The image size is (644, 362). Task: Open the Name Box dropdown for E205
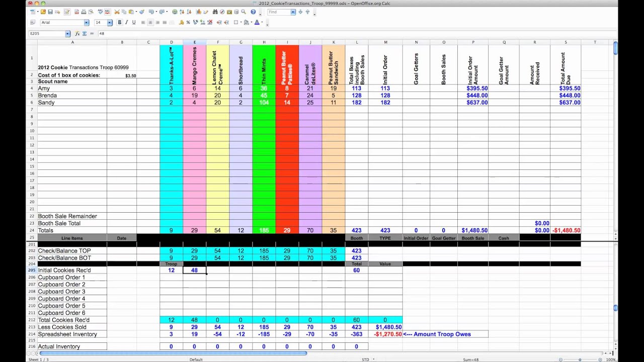(67, 34)
